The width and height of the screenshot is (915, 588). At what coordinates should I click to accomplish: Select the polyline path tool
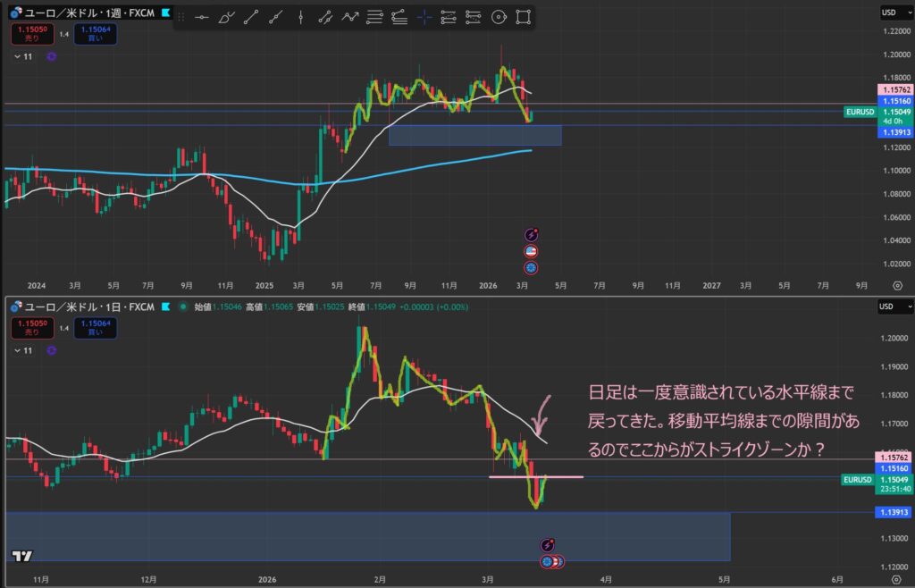tap(350, 16)
